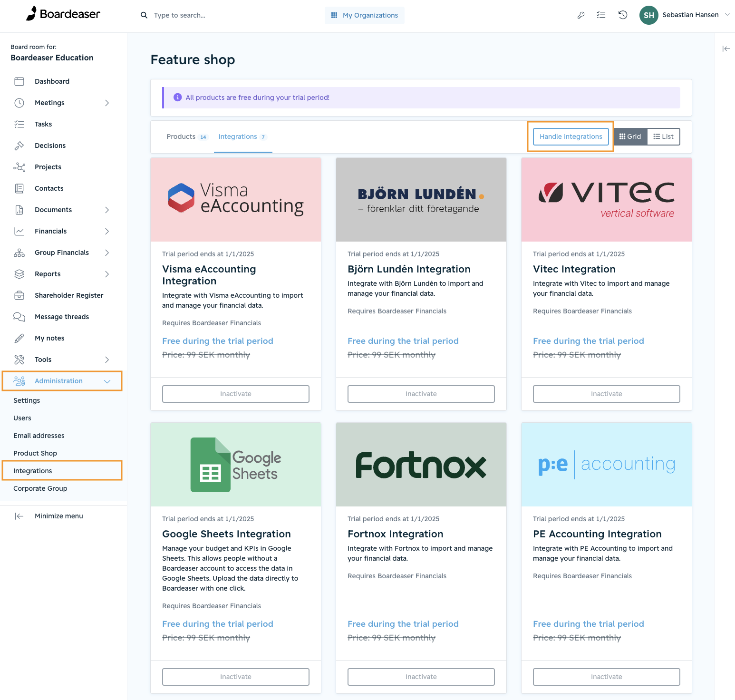Open the task checklist icon in header
This screenshot has height=700, width=735.
601,15
